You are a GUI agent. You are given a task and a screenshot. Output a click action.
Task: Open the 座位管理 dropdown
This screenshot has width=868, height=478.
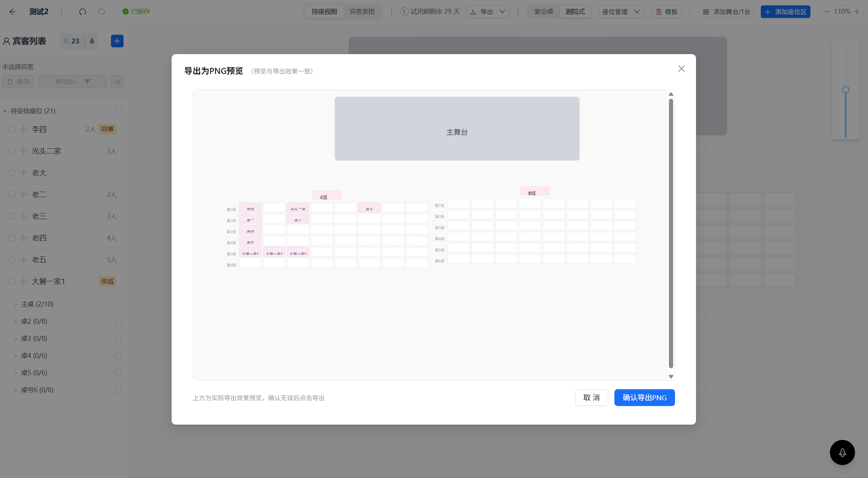(x=621, y=12)
